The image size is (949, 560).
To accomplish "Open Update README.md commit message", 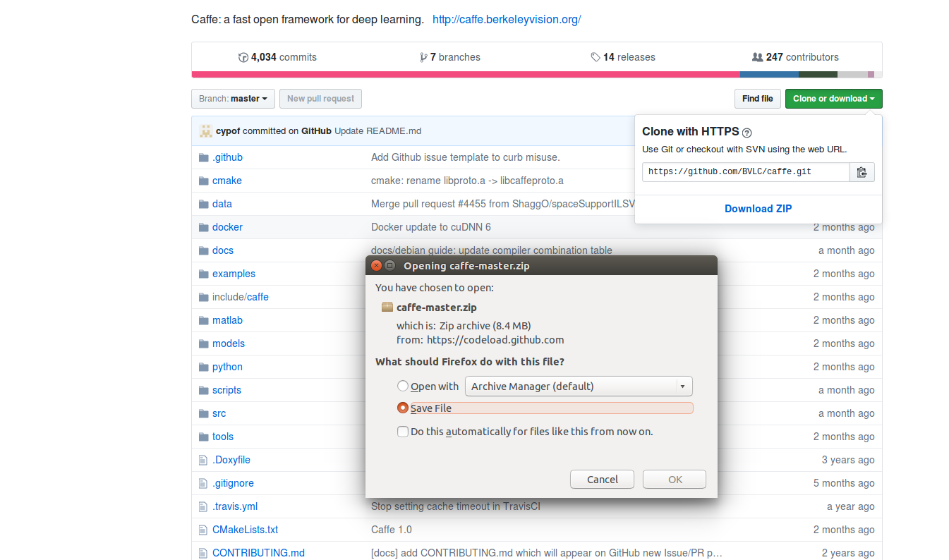I will pos(377,131).
